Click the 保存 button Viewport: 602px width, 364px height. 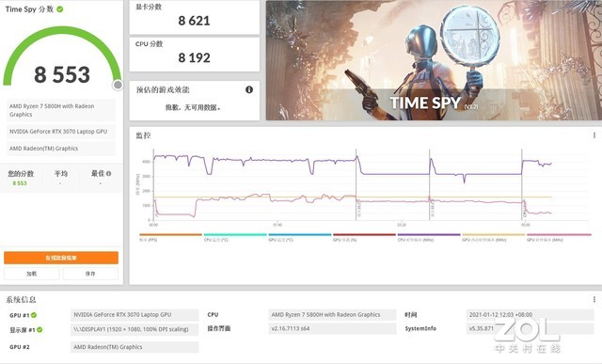(x=90, y=274)
